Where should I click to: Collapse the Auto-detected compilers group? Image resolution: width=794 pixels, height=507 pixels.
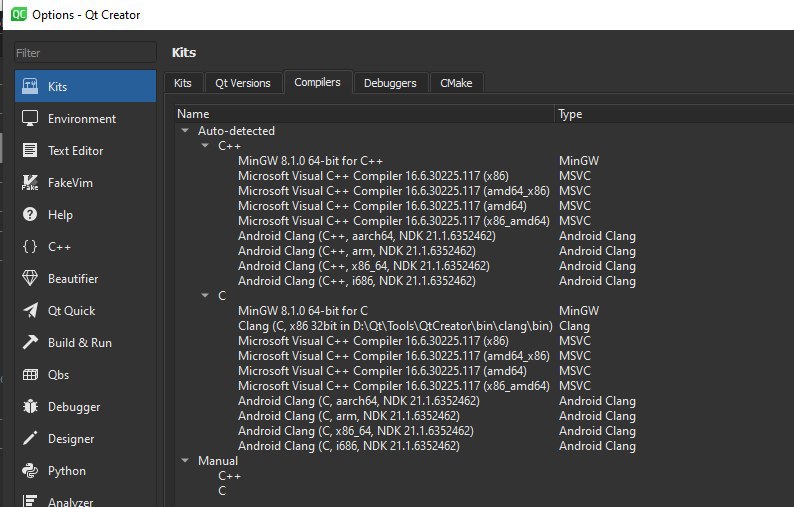pos(185,131)
